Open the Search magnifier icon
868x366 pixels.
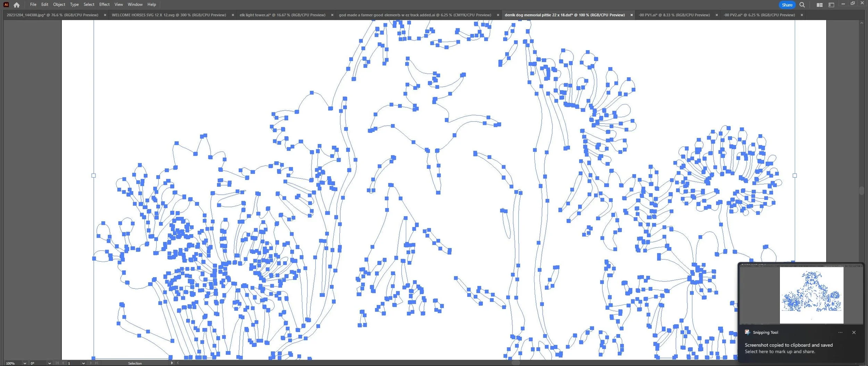click(x=802, y=5)
